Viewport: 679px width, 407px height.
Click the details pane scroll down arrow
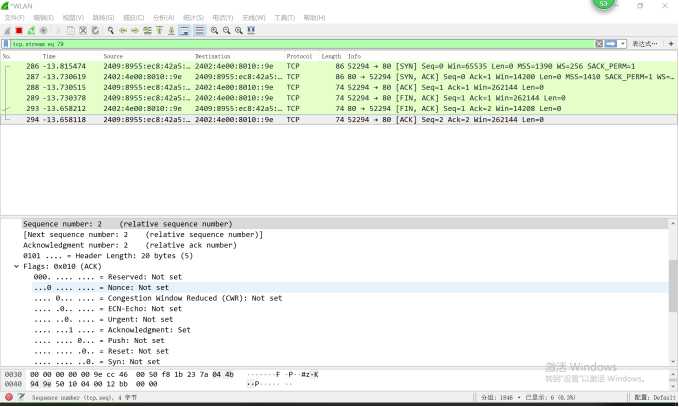[673, 362]
